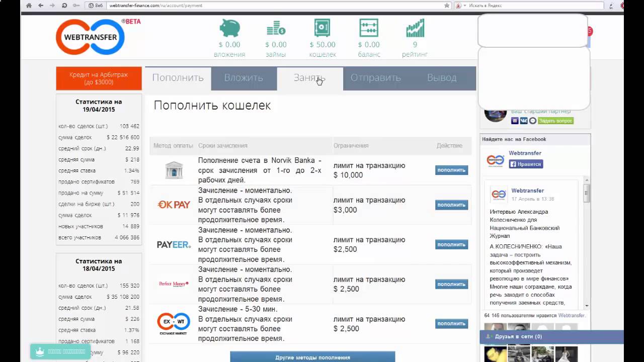
Task: Click Ваш старший партнер link
Action: 541,111
